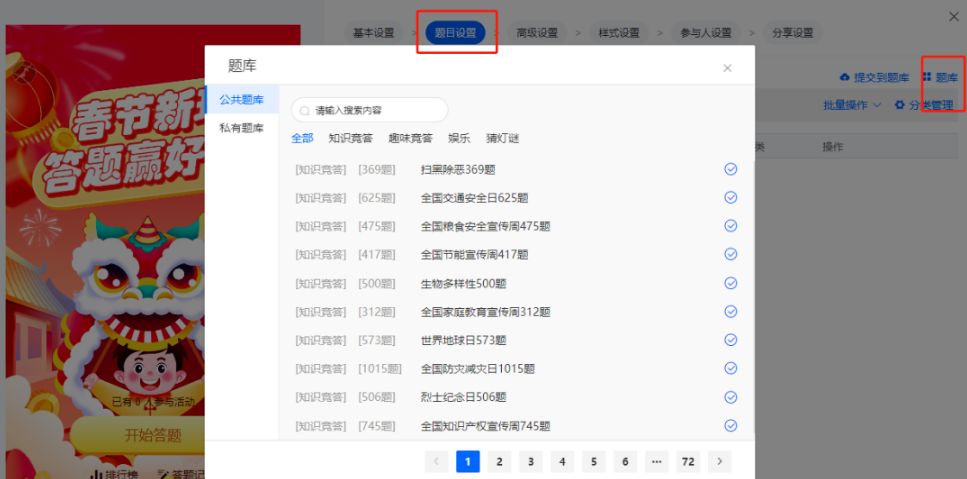Open 分类管理 via the gear icon

[900, 105]
